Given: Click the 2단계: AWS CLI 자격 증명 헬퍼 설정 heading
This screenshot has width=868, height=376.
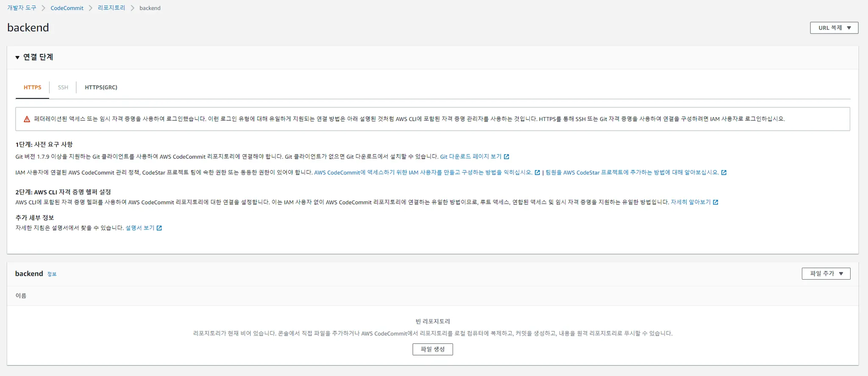Looking at the screenshot, I should [63, 192].
